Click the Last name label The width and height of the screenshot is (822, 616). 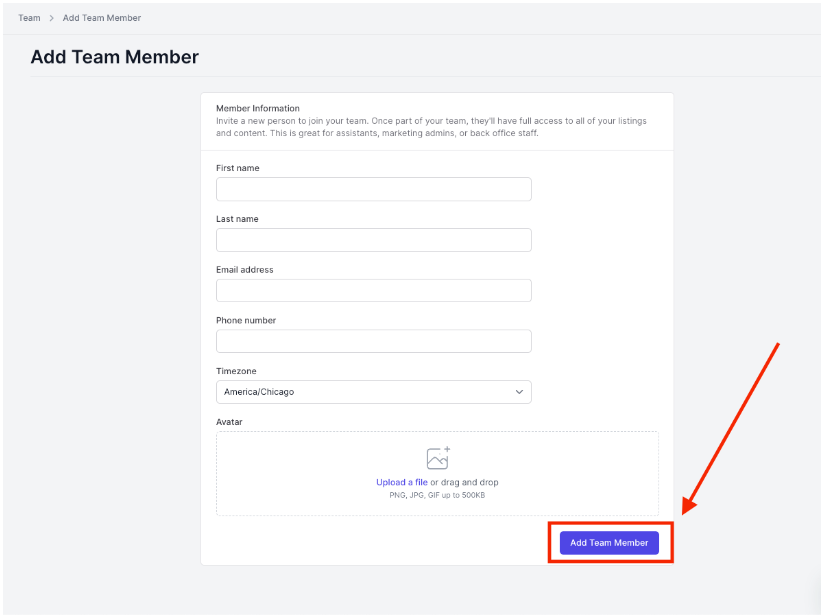[x=237, y=219]
